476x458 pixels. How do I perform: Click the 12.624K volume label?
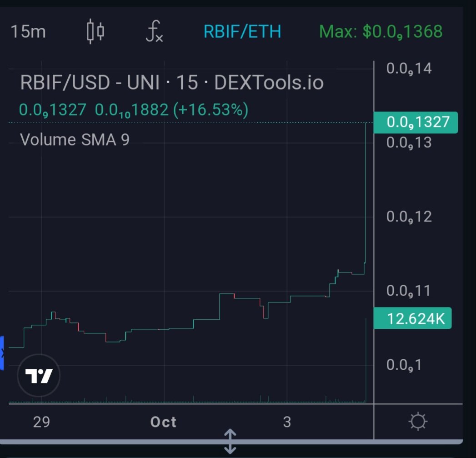pyautogui.click(x=412, y=318)
